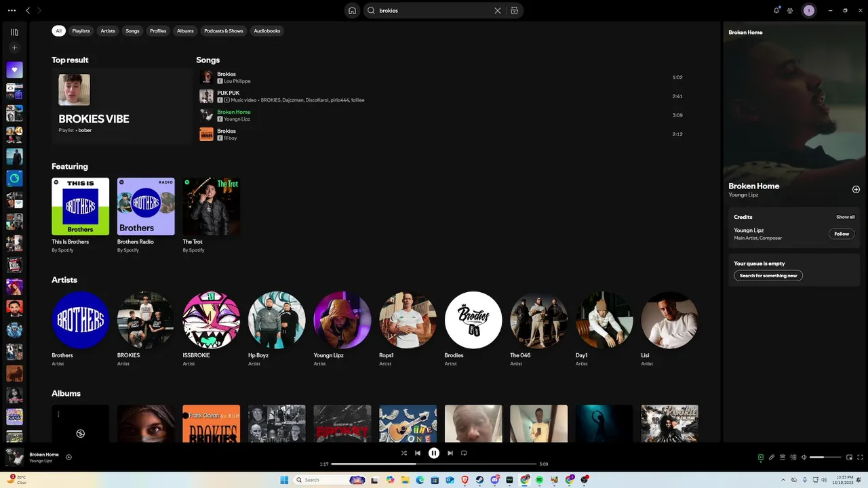
Task: Add playing song via plus icon in player bar
Action: (x=68, y=457)
